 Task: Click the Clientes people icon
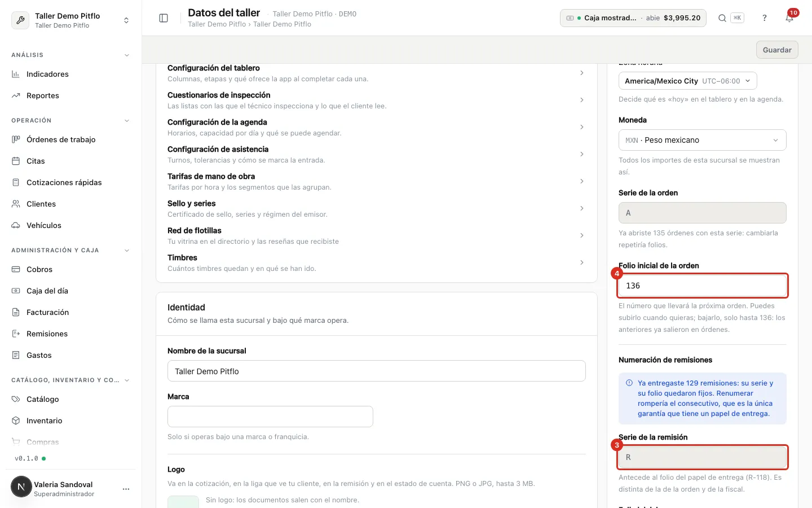(x=16, y=204)
